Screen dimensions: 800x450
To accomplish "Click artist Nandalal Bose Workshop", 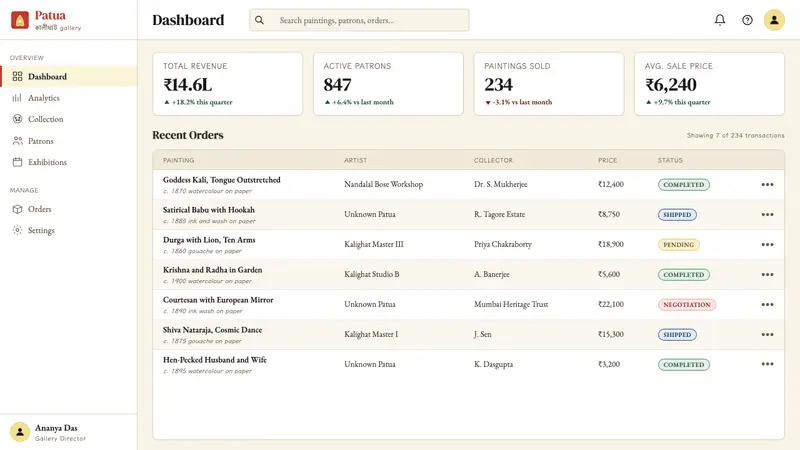I will click(383, 184).
